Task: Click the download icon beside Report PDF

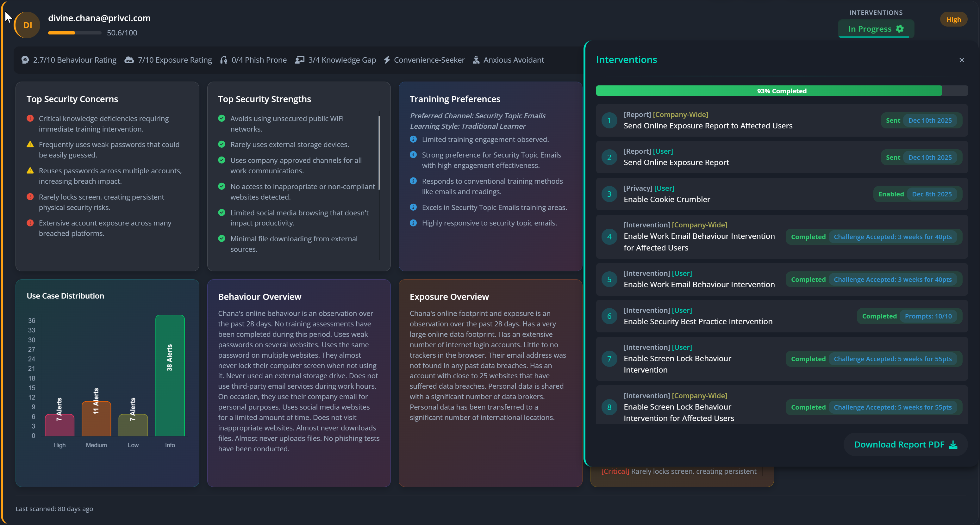Action: [x=953, y=444]
